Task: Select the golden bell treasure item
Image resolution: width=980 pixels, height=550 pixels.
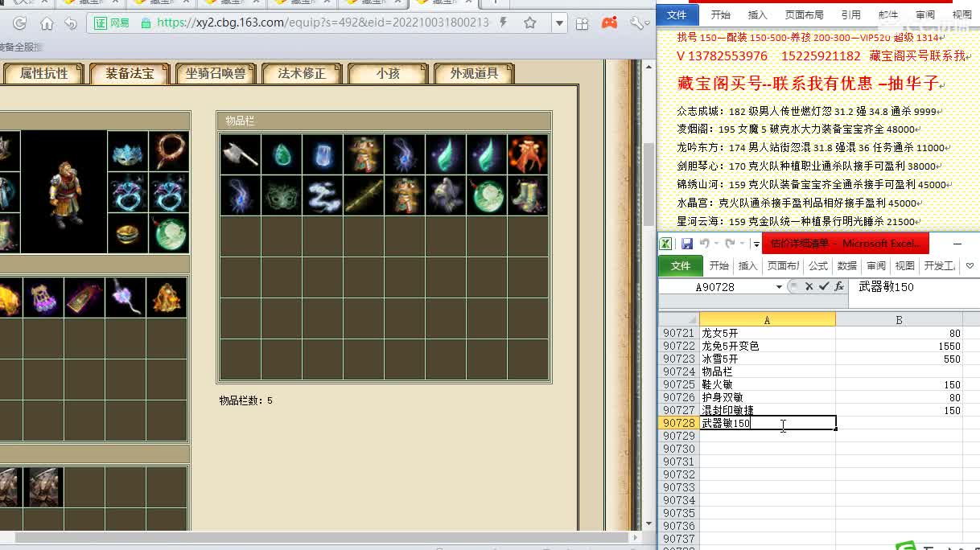Action: pyautogui.click(x=167, y=298)
